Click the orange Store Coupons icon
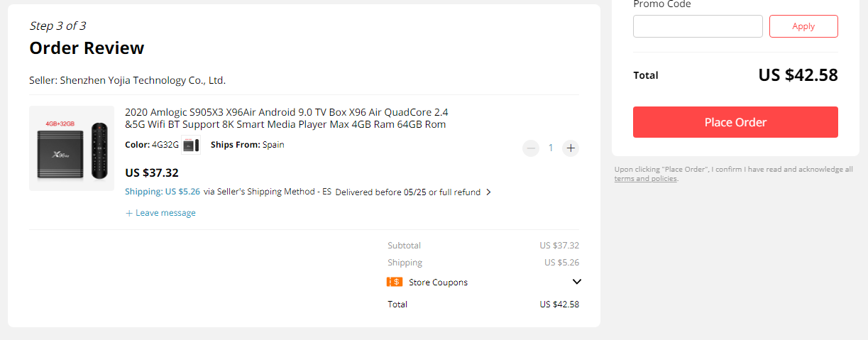This screenshot has height=340, width=868. tap(395, 282)
